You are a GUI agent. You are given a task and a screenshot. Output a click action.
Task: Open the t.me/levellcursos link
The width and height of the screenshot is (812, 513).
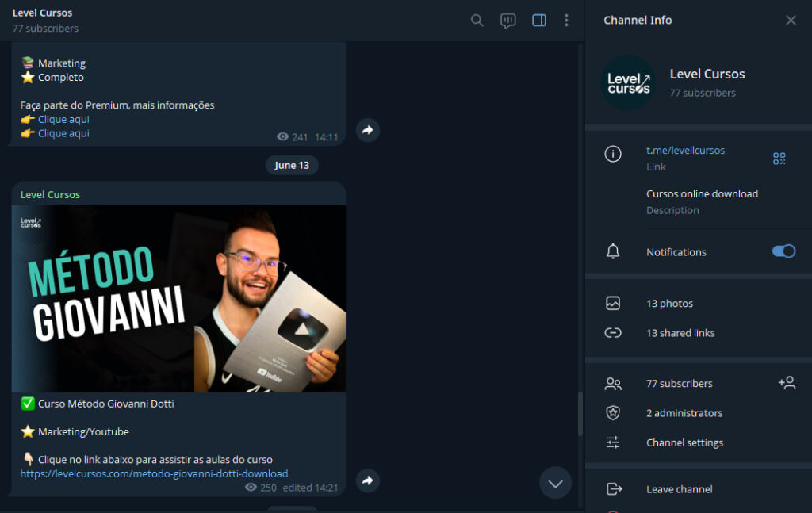685,150
